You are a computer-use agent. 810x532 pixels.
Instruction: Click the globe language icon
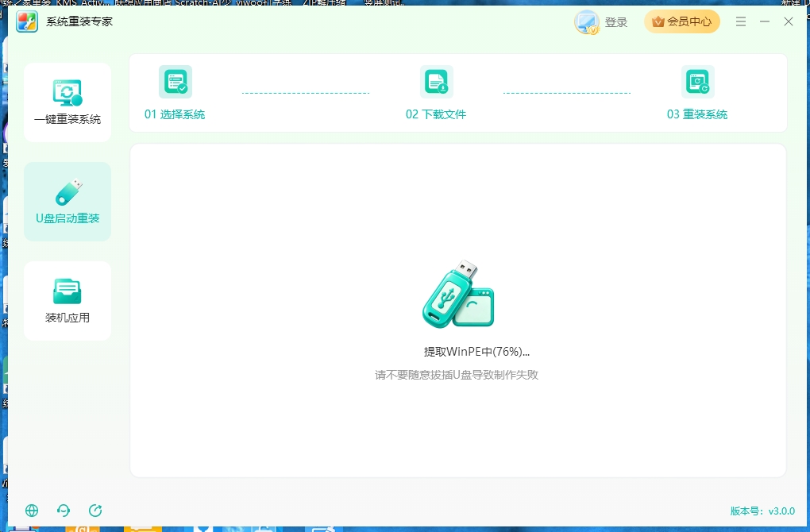32,511
